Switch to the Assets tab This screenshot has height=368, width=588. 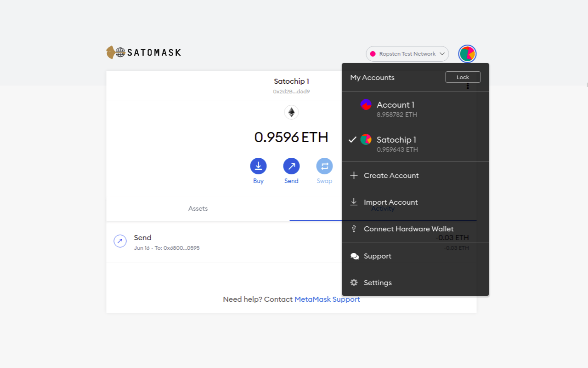(x=198, y=208)
